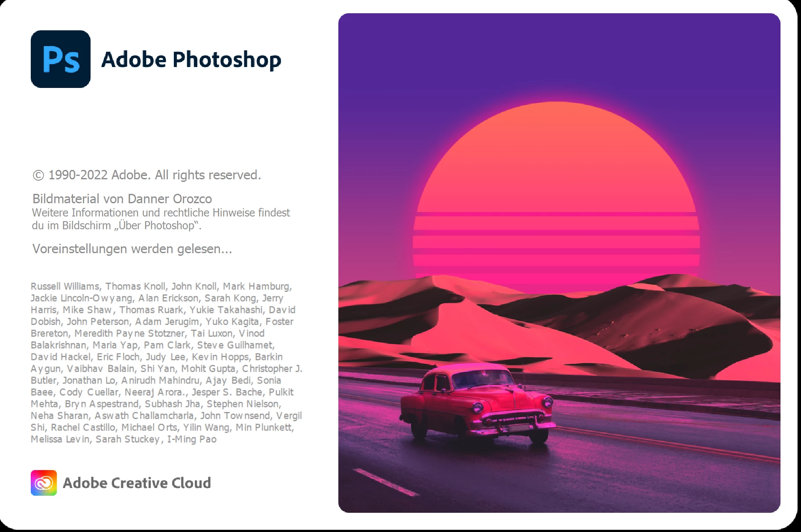
Task: Click the Adobe Creative Cloud rainbow icon
Action: (44, 483)
